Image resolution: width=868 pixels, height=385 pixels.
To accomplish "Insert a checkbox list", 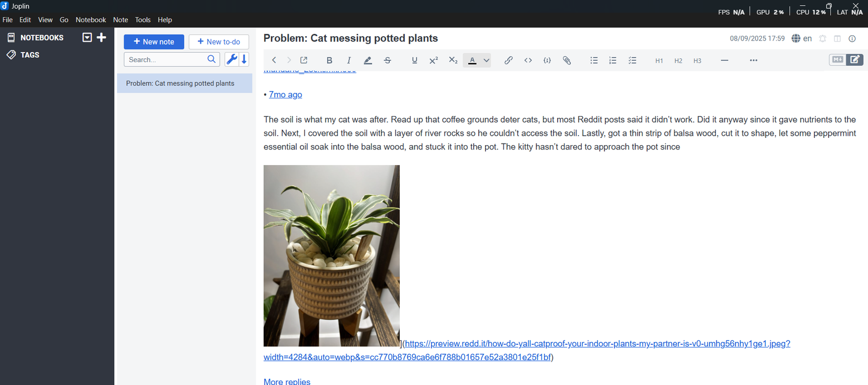I will [x=632, y=60].
